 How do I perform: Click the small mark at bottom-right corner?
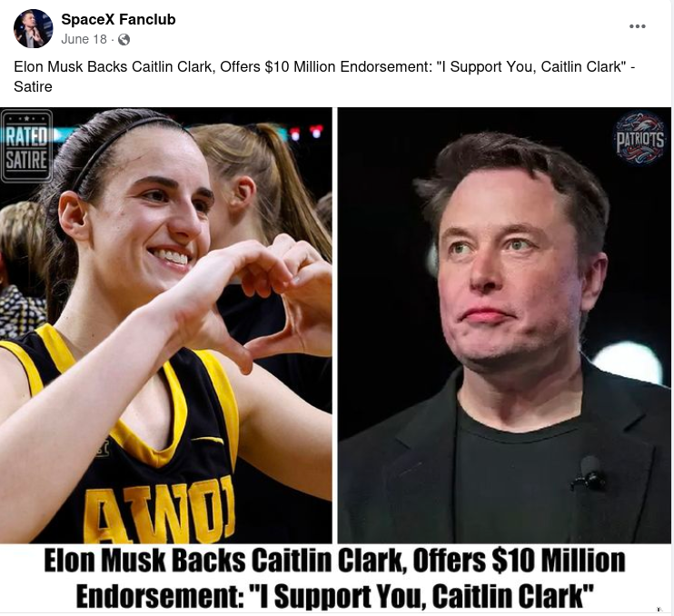(659, 609)
